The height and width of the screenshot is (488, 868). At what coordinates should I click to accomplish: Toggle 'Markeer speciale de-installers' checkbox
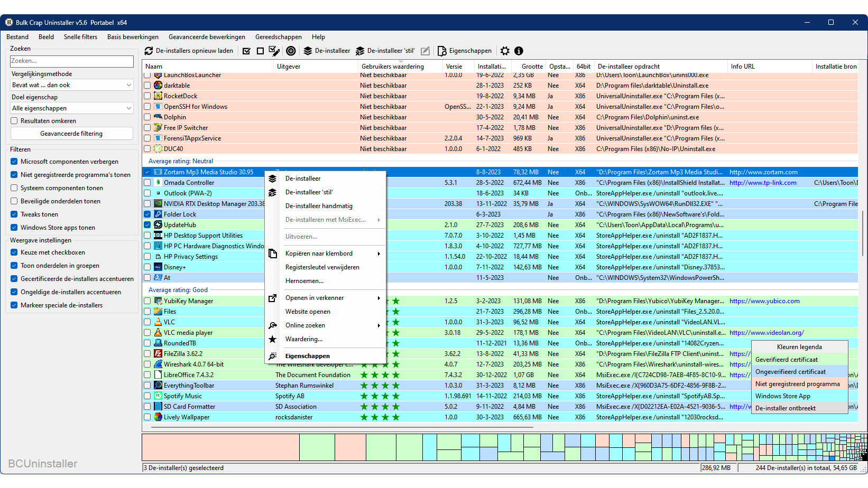point(14,305)
